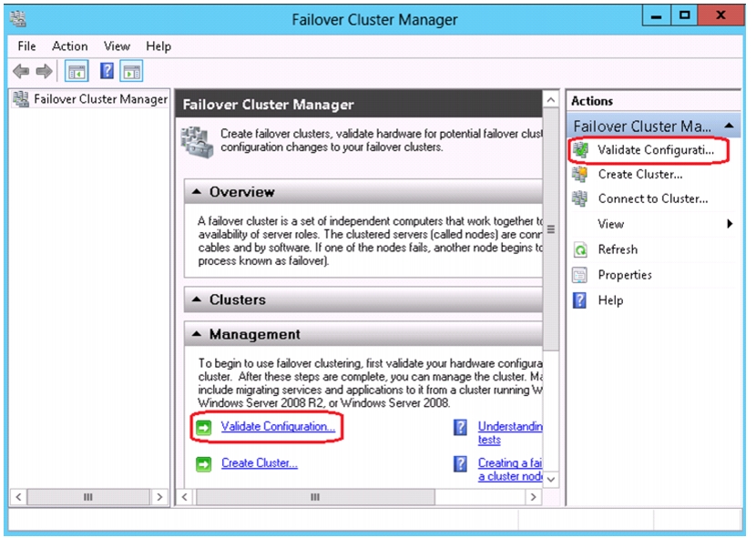Minimize the Failover Cluster Manager window
756x558 pixels.
656,15
